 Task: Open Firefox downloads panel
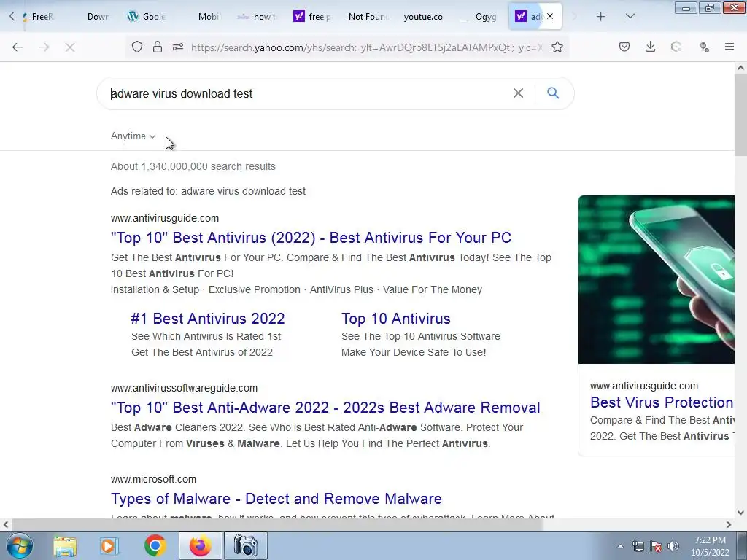pos(650,47)
